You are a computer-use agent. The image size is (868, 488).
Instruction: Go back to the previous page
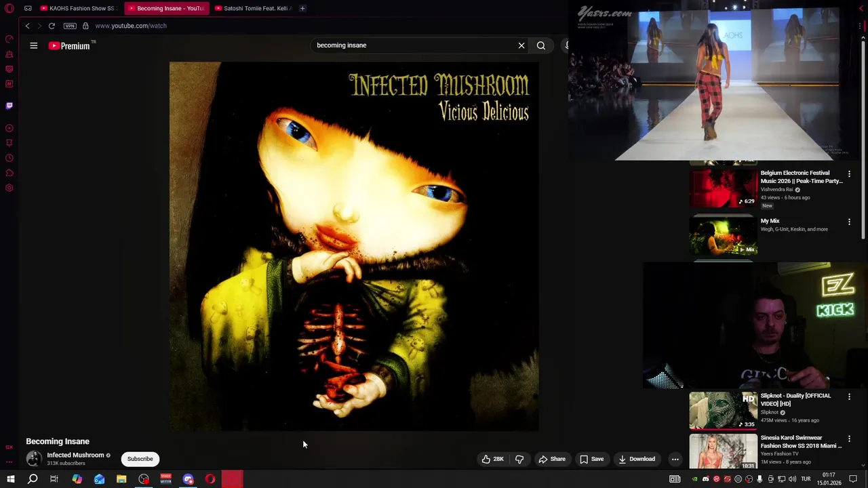click(27, 26)
